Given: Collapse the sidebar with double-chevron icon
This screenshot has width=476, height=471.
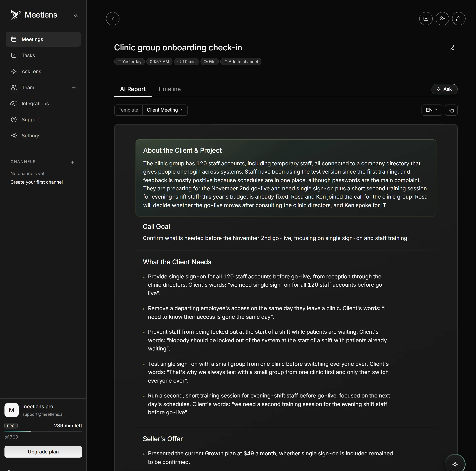Looking at the screenshot, I should click(76, 15).
